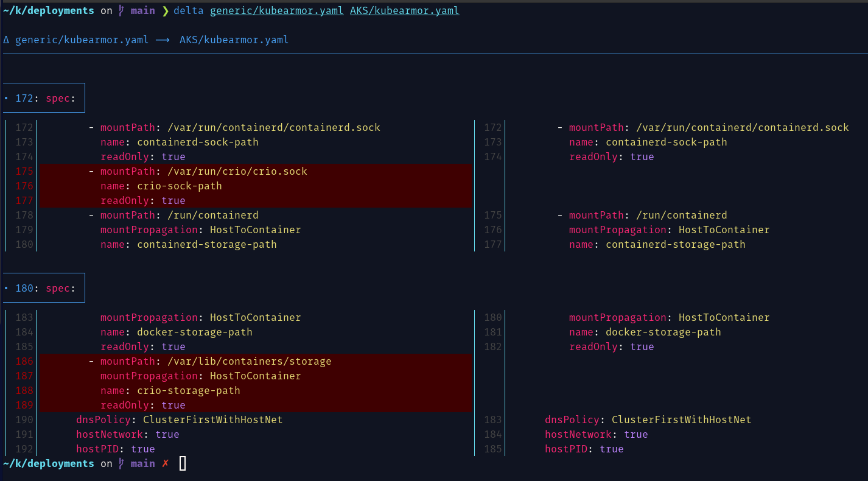868x481 pixels.
Task: Click branch name main next to the ✗
Action: [143, 464]
